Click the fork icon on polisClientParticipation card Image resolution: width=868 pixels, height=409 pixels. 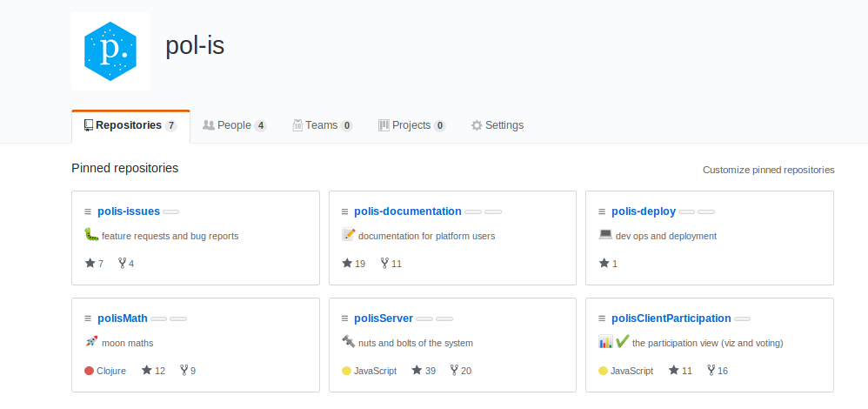711,370
